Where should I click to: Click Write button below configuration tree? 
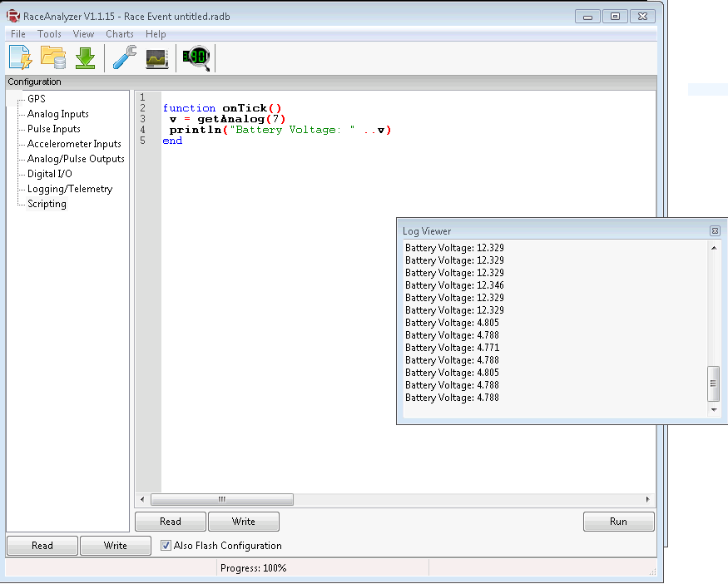click(116, 546)
